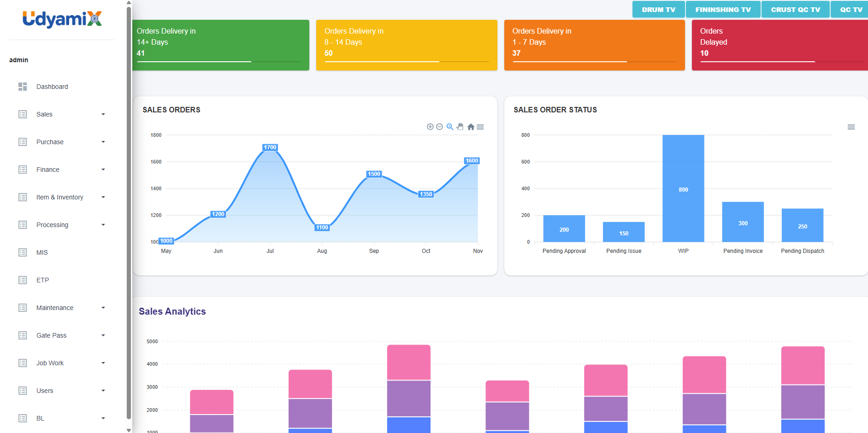Screen dimensions: 868x433
Task: Click the Maintenance list icon in sidebar
Action: click(x=23, y=308)
